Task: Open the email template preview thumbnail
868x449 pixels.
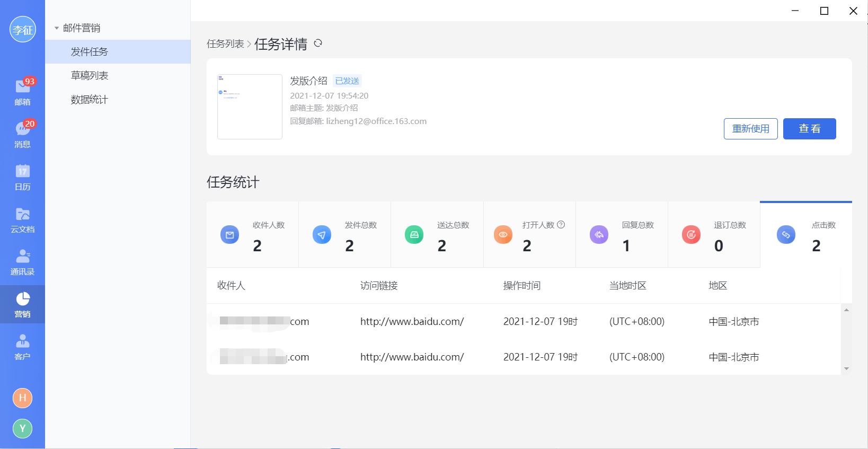Action: (x=250, y=107)
